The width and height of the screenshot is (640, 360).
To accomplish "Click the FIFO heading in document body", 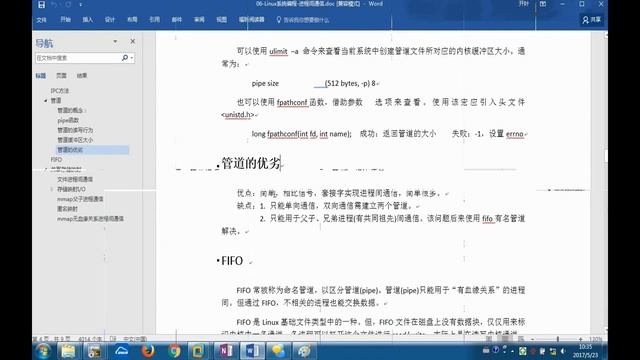I will coord(232,261).
